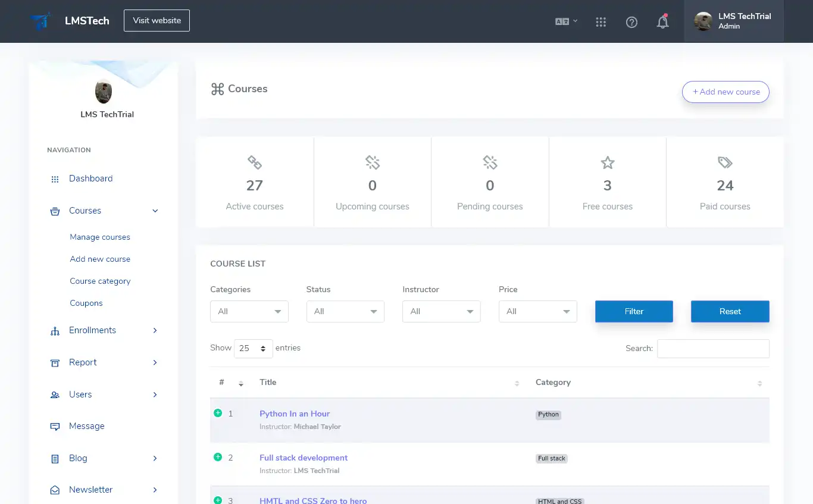Click the Enrollments icon in the sidebar
The width and height of the screenshot is (813, 504).
point(55,330)
